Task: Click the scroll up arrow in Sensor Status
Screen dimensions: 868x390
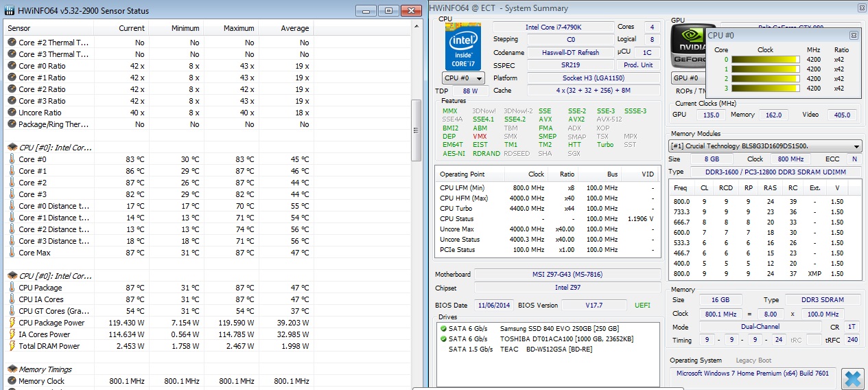Action: click(416, 26)
